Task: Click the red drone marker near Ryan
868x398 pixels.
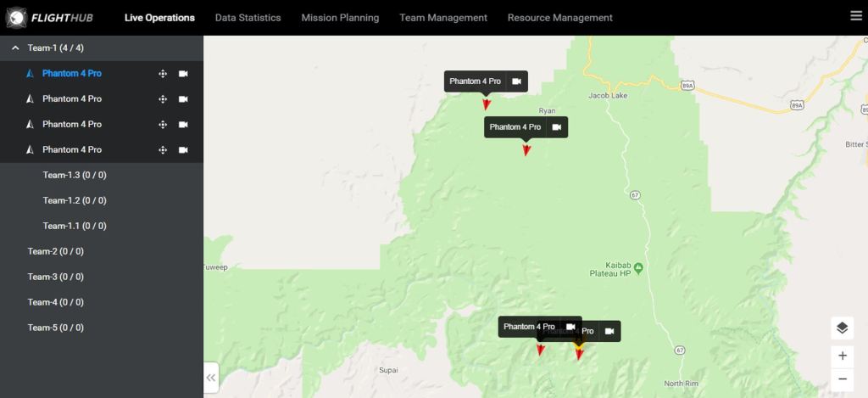Action: coord(526,150)
